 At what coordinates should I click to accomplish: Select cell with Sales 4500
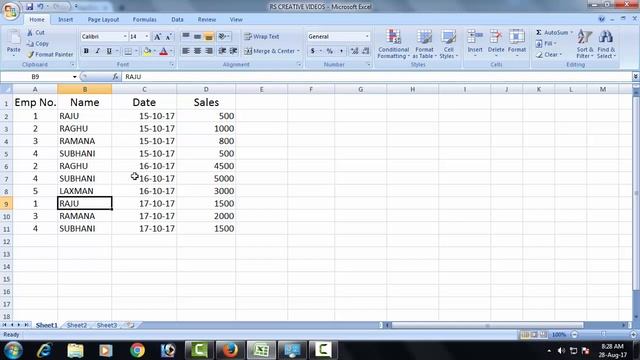click(206, 166)
